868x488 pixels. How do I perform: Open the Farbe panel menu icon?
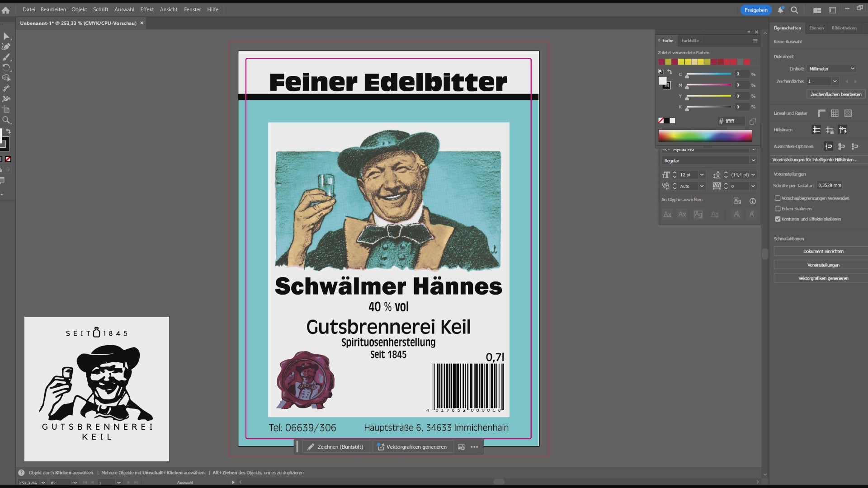(x=754, y=41)
